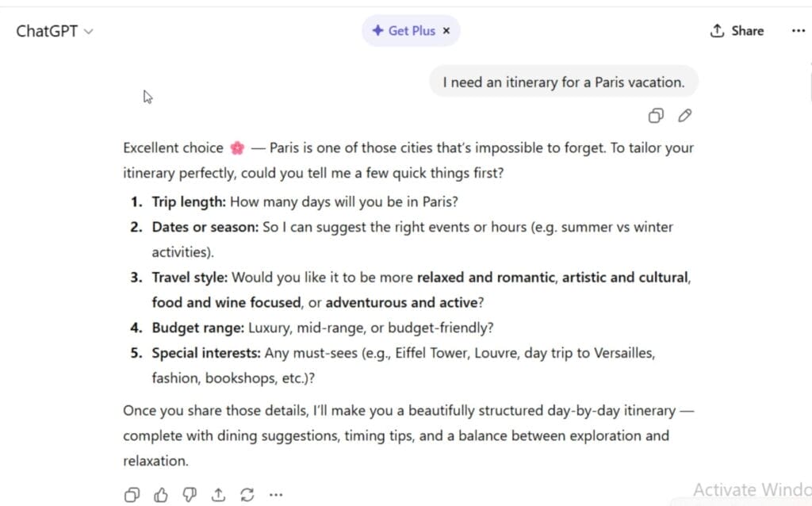Open more options for the response
The height and width of the screenshot is (506, 812).
tap(275, 494)
